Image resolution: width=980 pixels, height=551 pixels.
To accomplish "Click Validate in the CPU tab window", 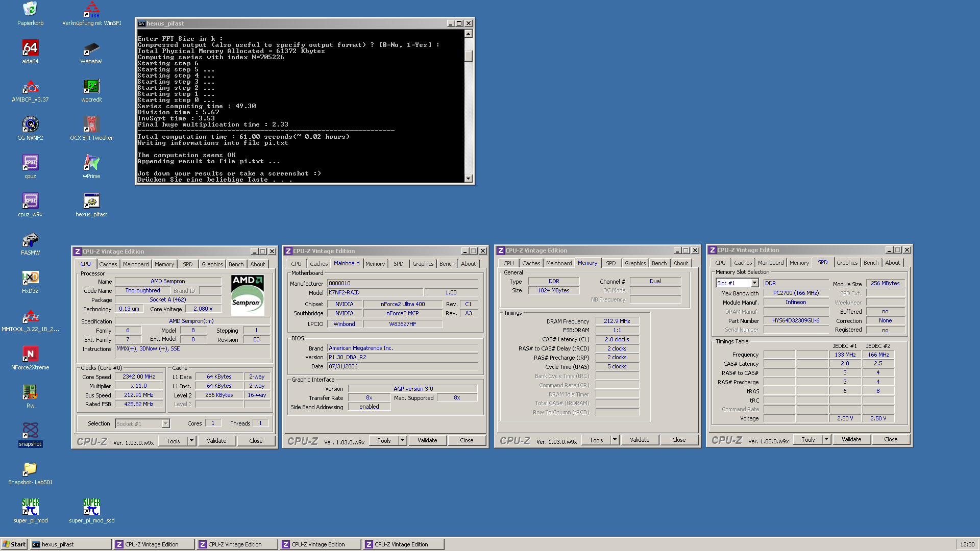I will pyautogui.click(x=216, y=441).
